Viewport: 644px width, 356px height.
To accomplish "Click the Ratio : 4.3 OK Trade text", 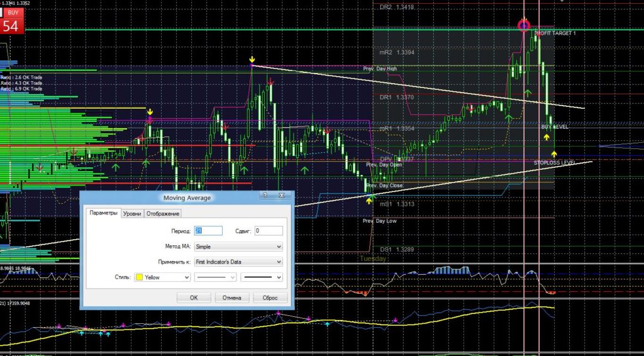I will click(x=21, y=83).
